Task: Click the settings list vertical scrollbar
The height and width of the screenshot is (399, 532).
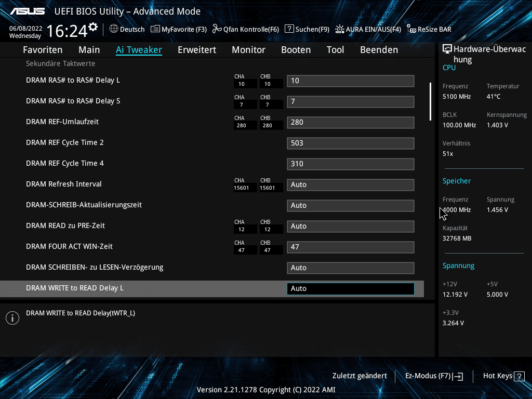Action: click(430, 101)
